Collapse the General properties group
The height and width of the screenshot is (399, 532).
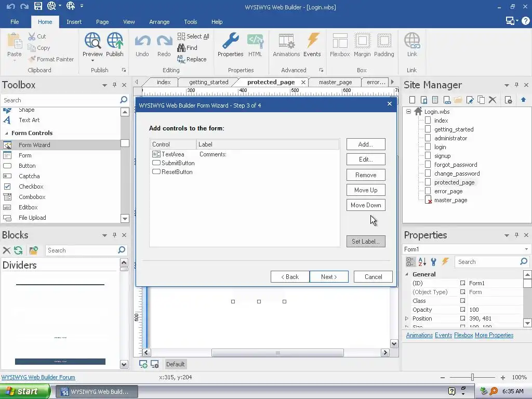pyautogui.click(x=407, y=274)
